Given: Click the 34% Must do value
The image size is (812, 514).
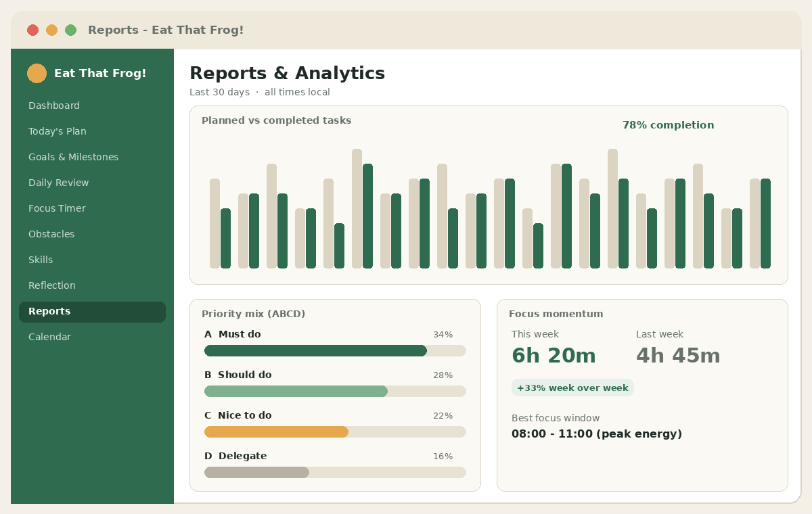Looking at the screenshot, I should 443,334.
